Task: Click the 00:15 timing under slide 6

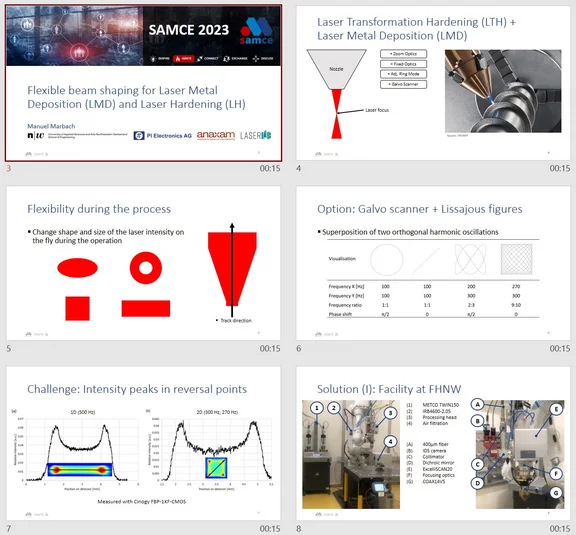Action: click(x=560, y=348)
